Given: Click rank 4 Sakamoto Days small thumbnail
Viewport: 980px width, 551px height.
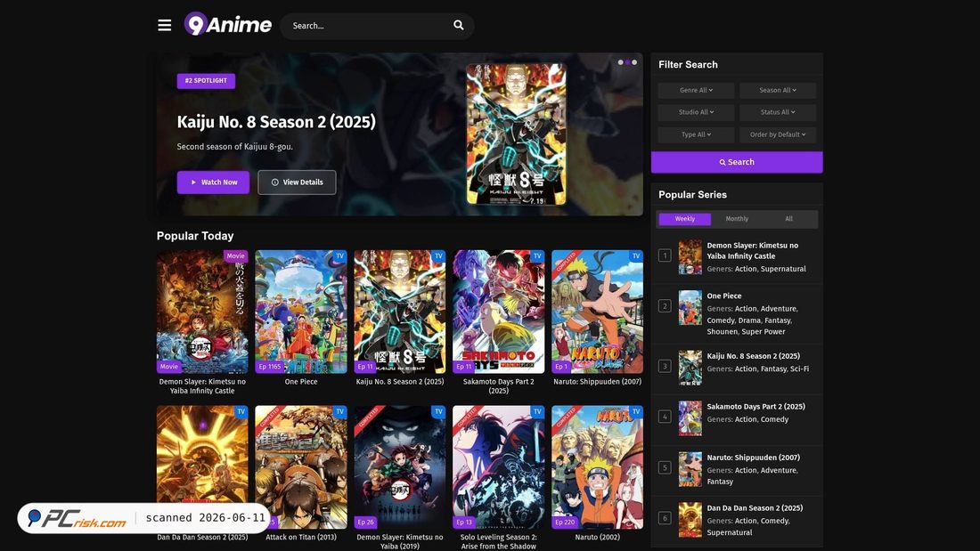Looking at the screenshot, I should tap(690, 418).
